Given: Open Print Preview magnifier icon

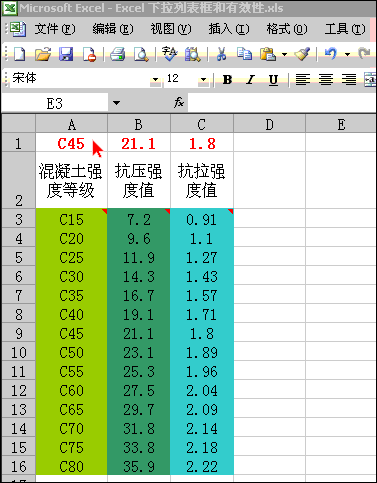Looking at the screenshot, I should pyautogui.click(x=141, y=54).
